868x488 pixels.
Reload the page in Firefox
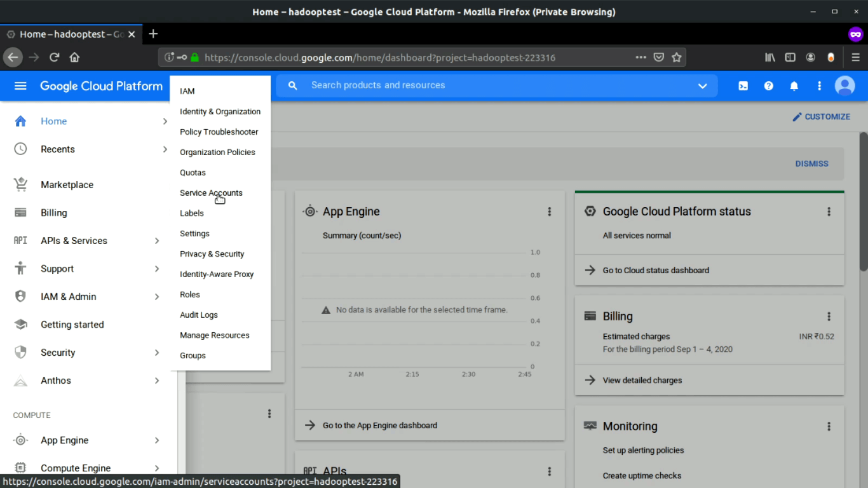[55, 57]
